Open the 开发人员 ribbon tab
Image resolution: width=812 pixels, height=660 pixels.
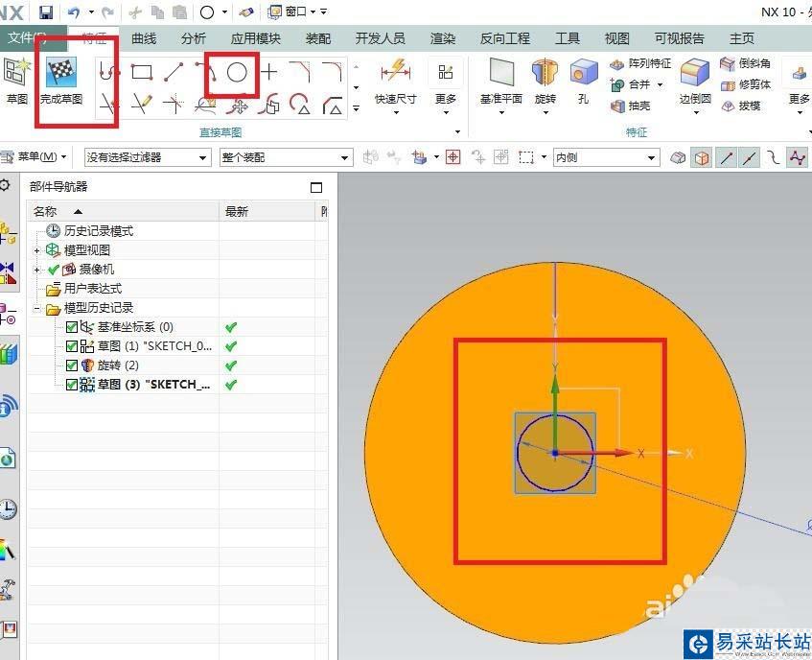pos(380,38)
